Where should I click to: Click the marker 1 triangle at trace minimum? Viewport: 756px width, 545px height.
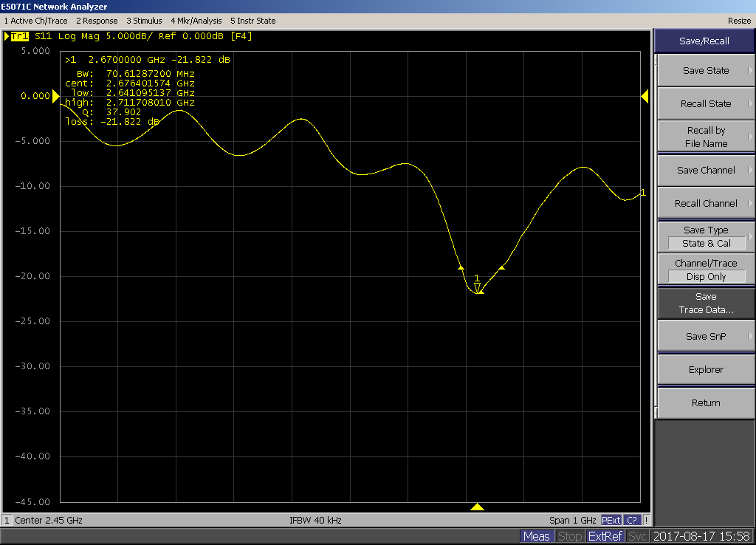coord(478,287)
